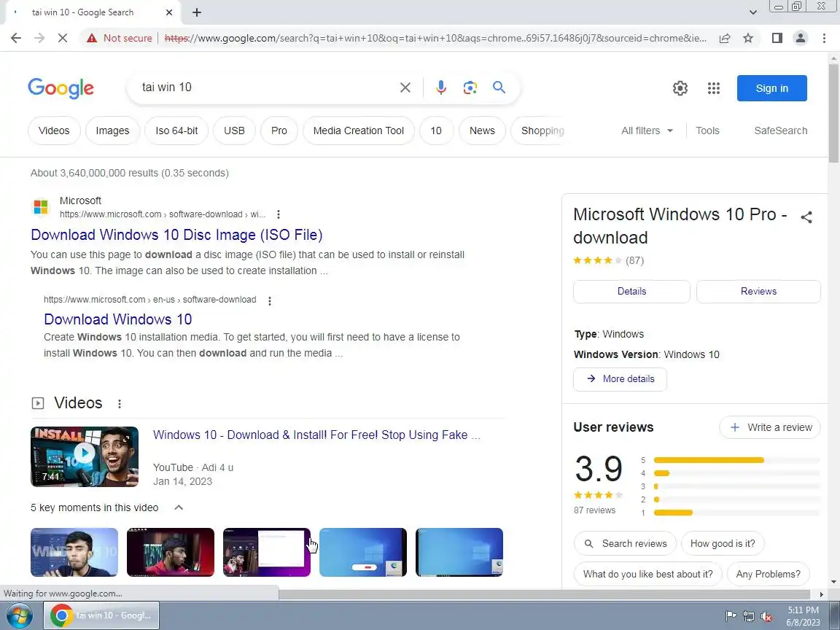Select the Iso 64-bit filter chip
Viewport: 840px width, 630px height.
click(176, 131)
